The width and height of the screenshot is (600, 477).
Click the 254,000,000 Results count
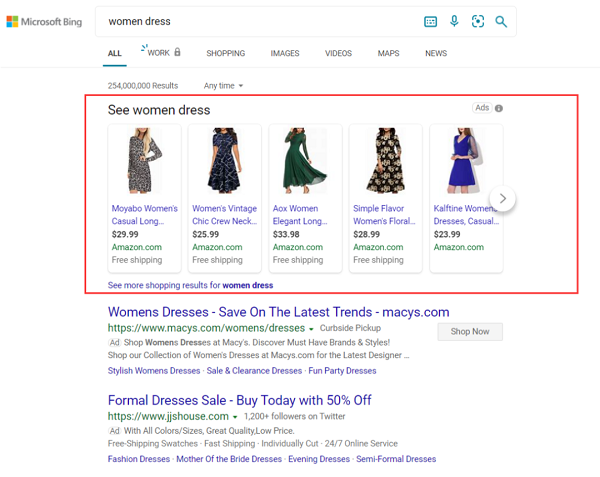[x=143, y=86]
